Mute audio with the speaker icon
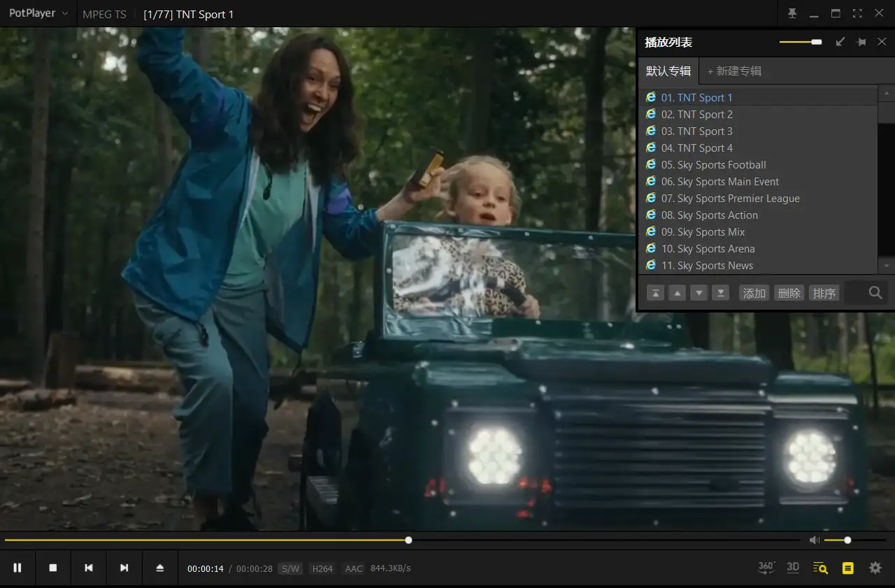Screen dimensions: 895x588 [814, 540]
